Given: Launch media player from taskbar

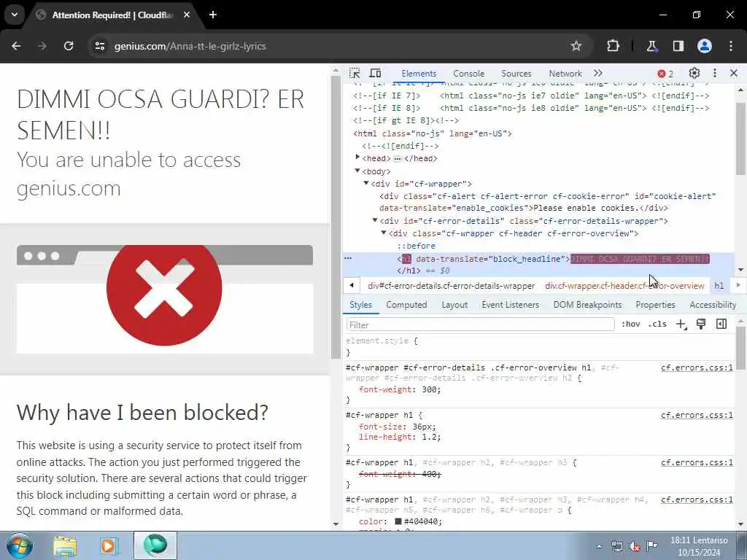Looking at the screenshot, I should pos(109,546).
